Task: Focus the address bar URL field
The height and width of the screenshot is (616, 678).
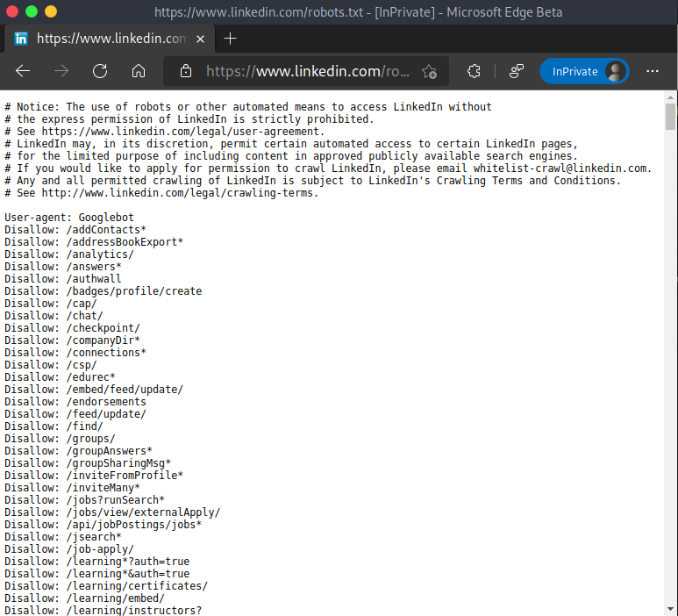Action: pyautogui.click(x=307, y=71)
